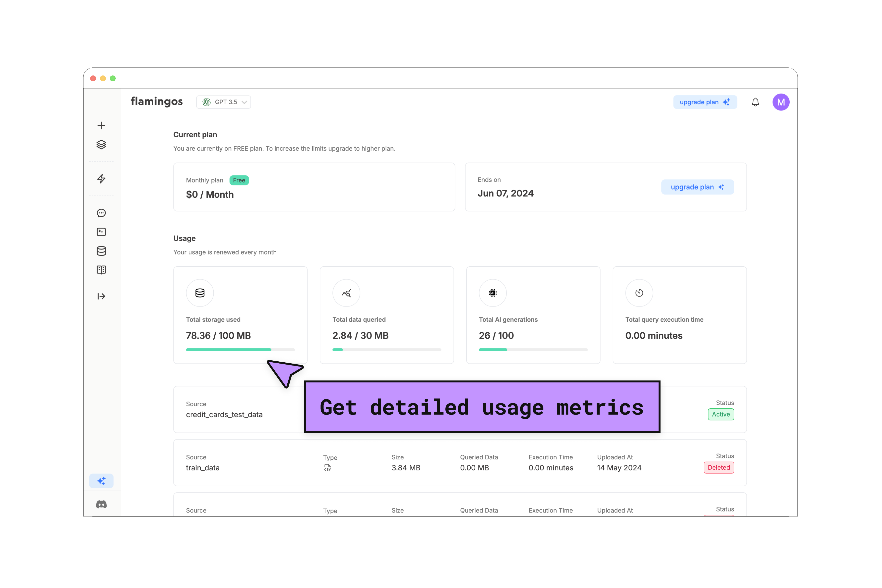Open the GPT 3.5 model dropdown
The image size is (882, 588).
point(223,102)
